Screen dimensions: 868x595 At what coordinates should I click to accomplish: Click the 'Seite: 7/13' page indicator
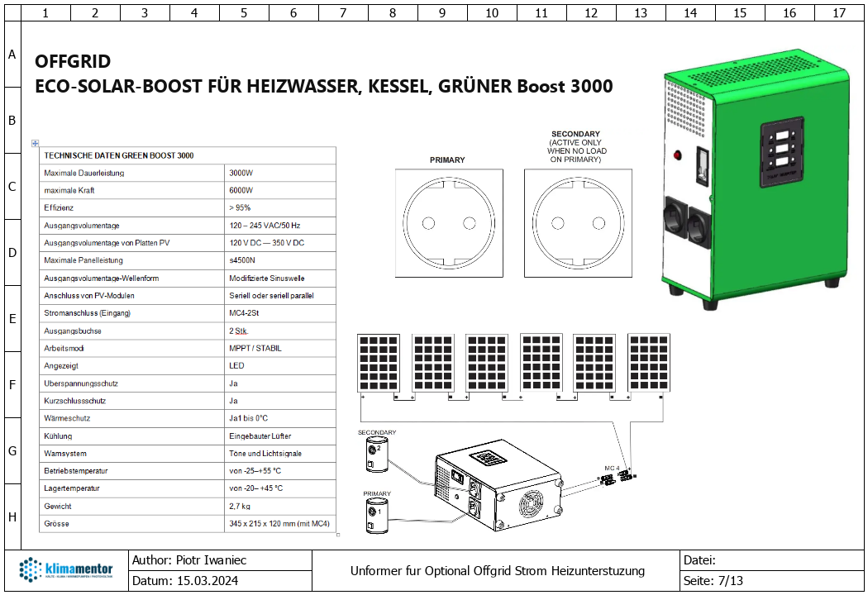[x=770, y=581]
